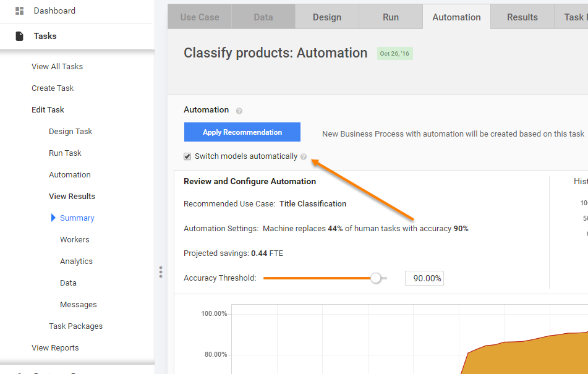Click the Tasks document icon
This screenshot has height=374, width=588.
(19, 36)
